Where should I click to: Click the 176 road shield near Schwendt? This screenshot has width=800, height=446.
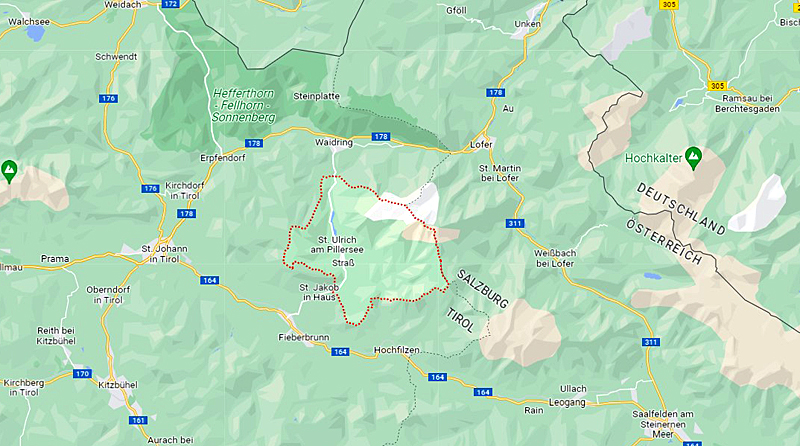point(109,98)
